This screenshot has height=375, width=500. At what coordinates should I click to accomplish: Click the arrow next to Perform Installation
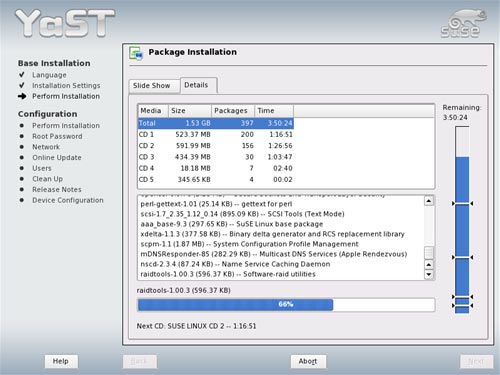(x=22, y=96)
